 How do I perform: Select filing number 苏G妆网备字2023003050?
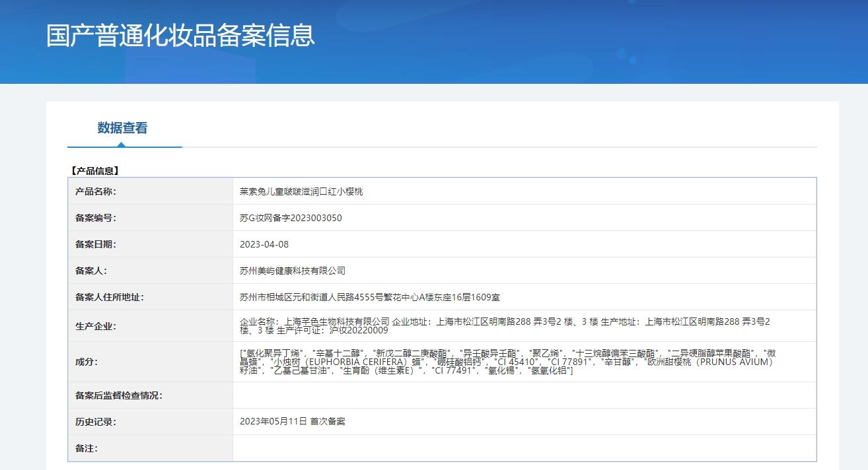pos(291,218)
